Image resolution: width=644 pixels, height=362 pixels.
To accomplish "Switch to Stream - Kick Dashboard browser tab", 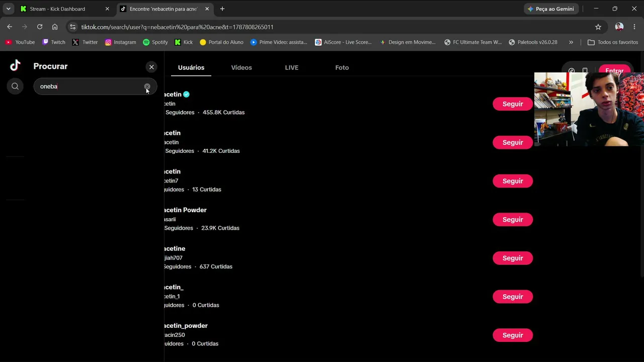I will 65,9.
